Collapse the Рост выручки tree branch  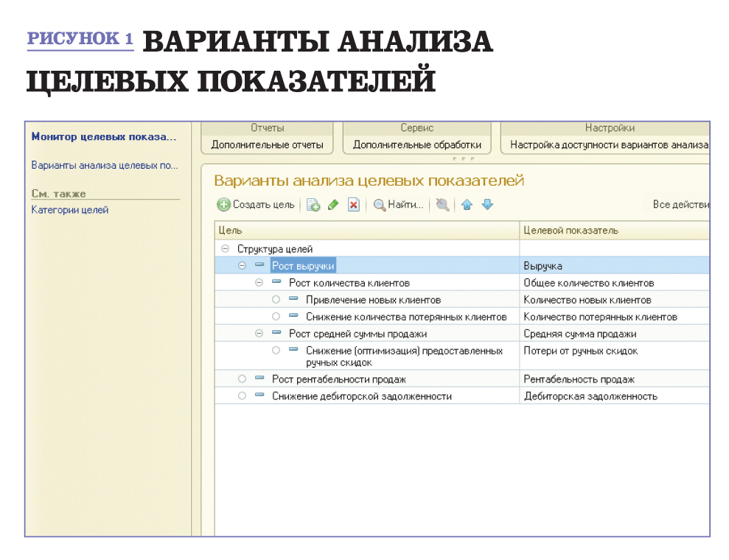pos(243,265)
